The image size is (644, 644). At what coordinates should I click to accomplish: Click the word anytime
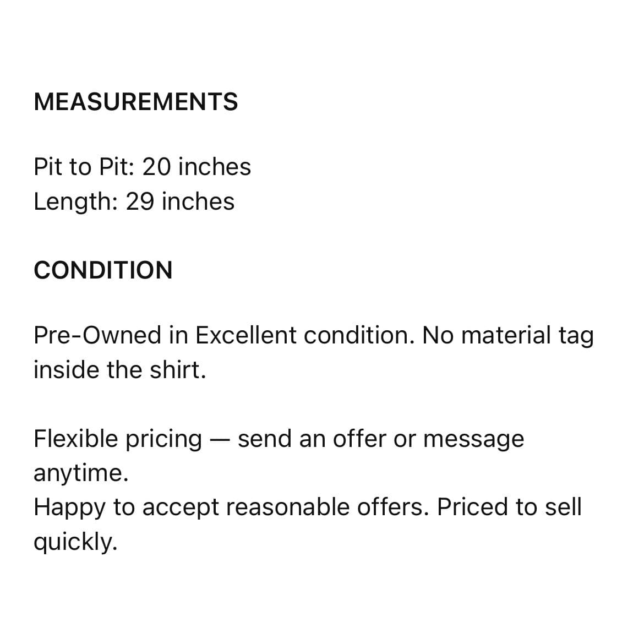81,473
